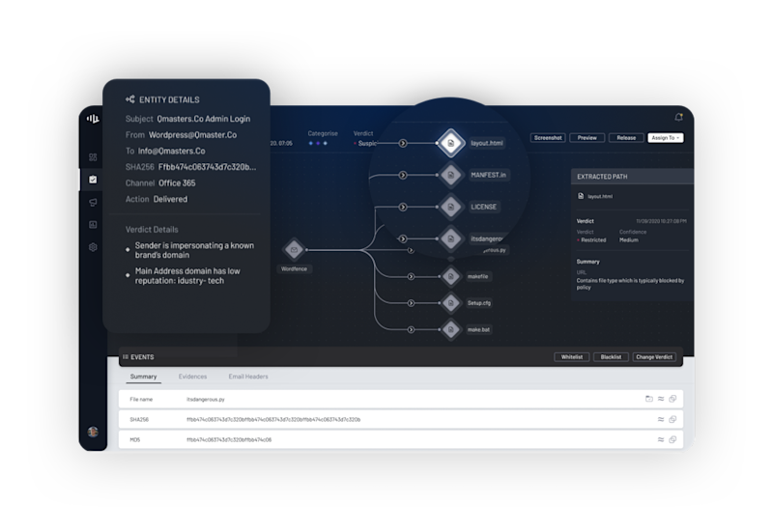Select the LICENSE file node
Image resolution: width=773 pixels, height=532 pixels.
click(x=450, y=207)
